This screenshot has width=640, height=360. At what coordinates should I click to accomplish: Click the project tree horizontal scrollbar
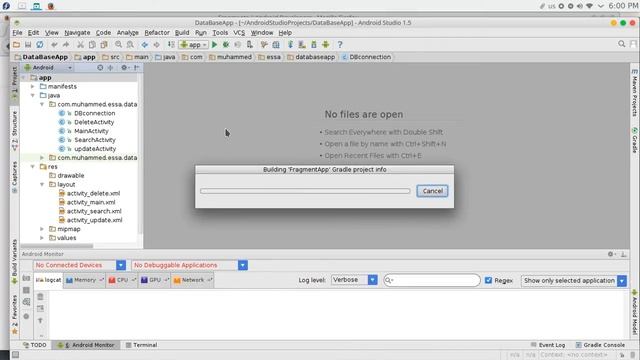pyautogui.click(x=57, y=246)
